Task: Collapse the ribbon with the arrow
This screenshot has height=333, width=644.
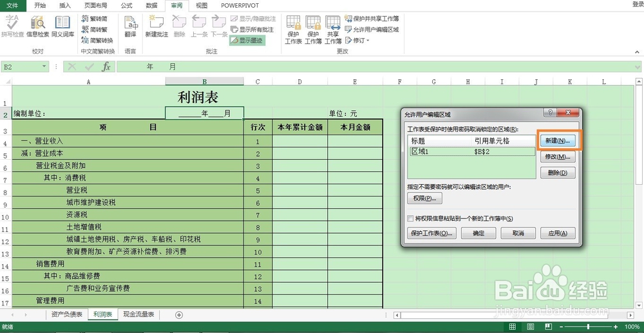Action: [x=638, y=52]
